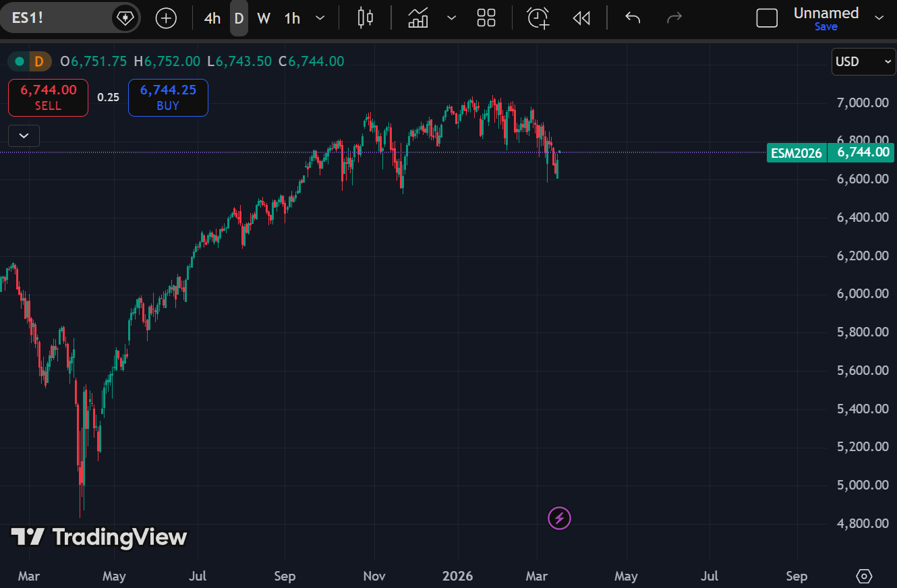Click the 5,600.00 price axis label
Viewport: 897px width, 588px height.
tap(863, 370)
